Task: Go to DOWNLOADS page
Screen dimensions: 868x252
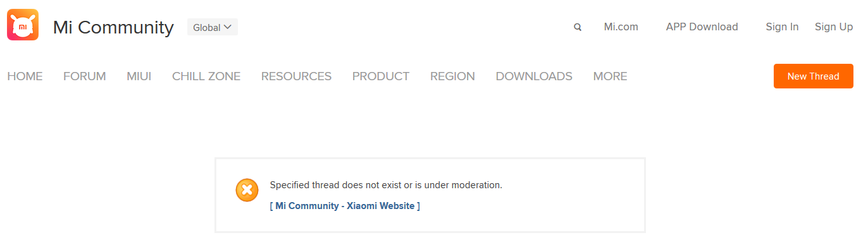Action: pos(534,76)
